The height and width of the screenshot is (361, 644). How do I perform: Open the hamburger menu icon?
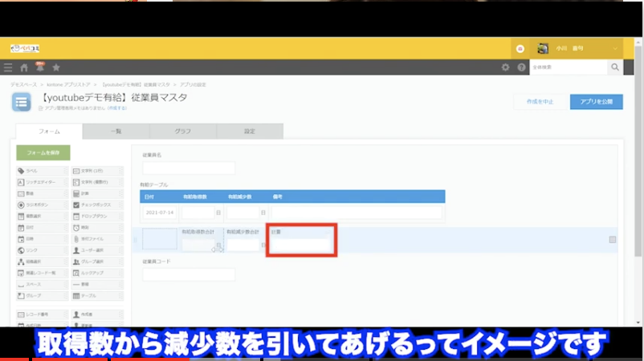[x=8, y=67]
